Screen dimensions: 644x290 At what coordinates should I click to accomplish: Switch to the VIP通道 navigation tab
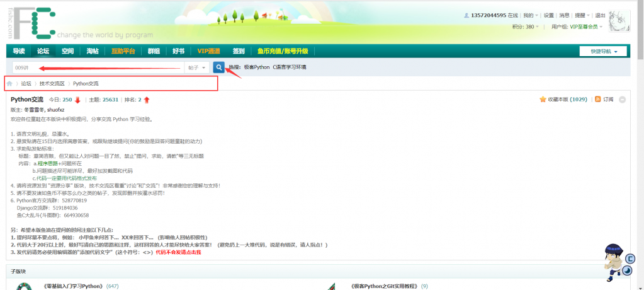click(x=208, y=51)
